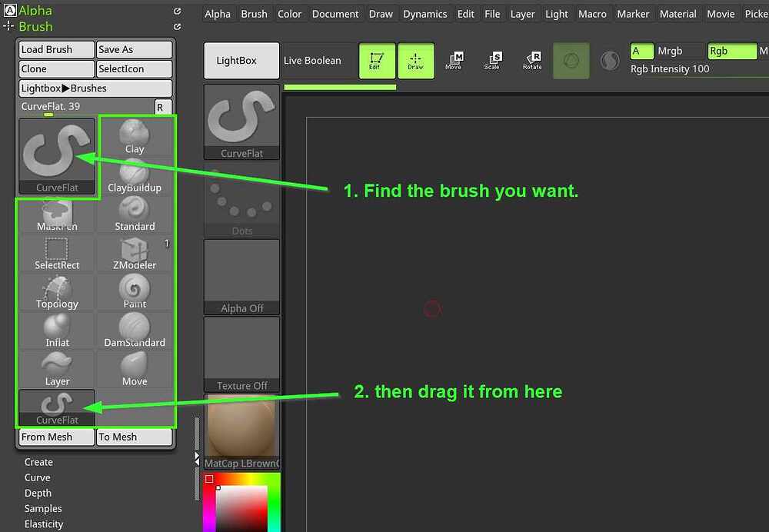Toggle Edit mode button
Viewport: 769px width, 532px height.
pyautogui.click(x=377, y=61)
